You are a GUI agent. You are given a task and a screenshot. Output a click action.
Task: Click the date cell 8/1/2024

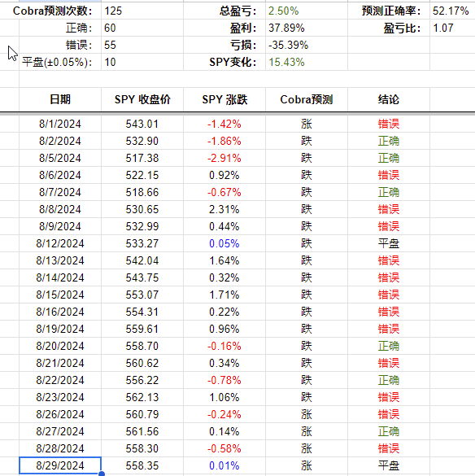[60, 124]
